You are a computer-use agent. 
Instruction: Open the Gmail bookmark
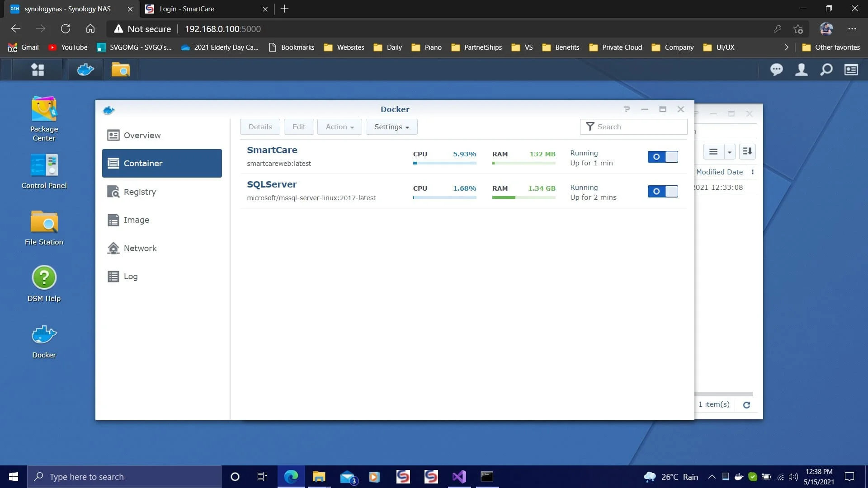pyautogui.click(x=24, y=47)
